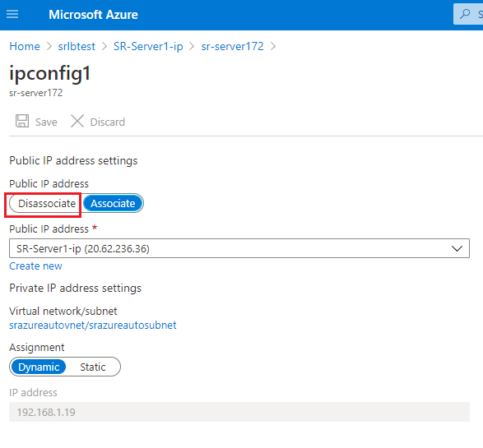The image size is (483, 448).
Task: Select Associate public IP option
Action: (x=113, y=203)
